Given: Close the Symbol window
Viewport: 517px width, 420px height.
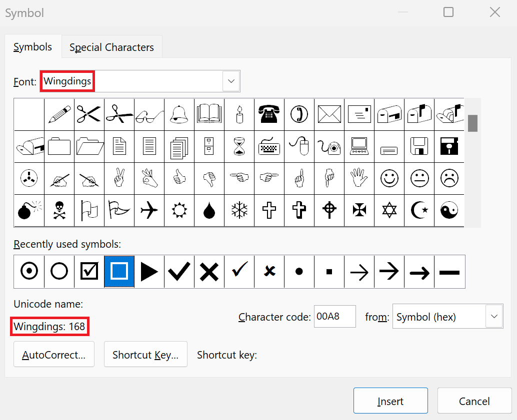Looking at the screenshot, I should 494,12.
